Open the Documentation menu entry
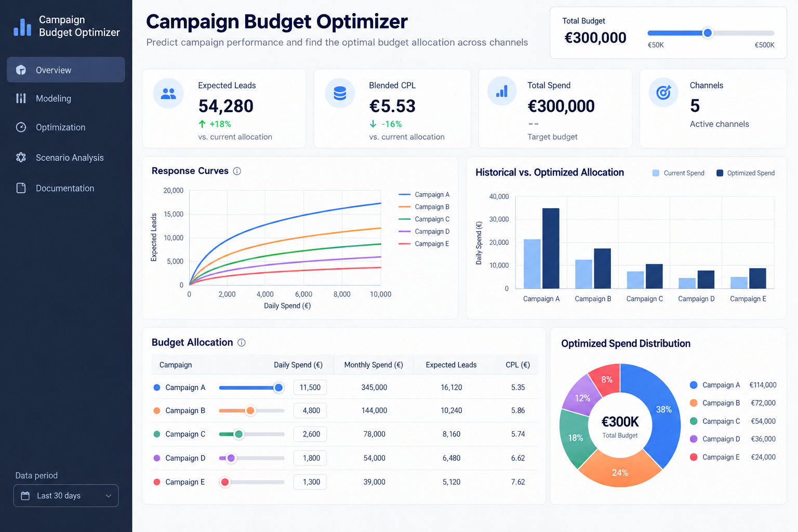The width and height of the screenshot is (798, 532). point(66,188)
